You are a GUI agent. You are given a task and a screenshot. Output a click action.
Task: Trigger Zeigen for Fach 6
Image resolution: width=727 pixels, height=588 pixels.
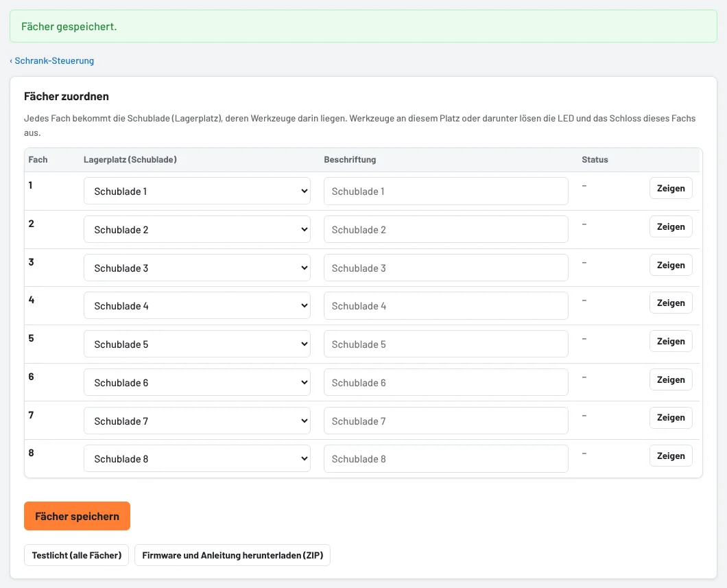click(671, 380)
